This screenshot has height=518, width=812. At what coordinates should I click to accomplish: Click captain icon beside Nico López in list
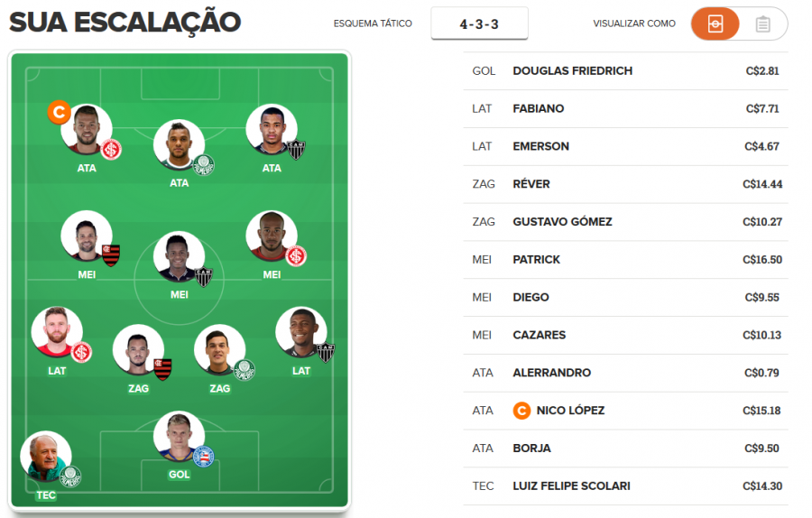click(521, 411)
